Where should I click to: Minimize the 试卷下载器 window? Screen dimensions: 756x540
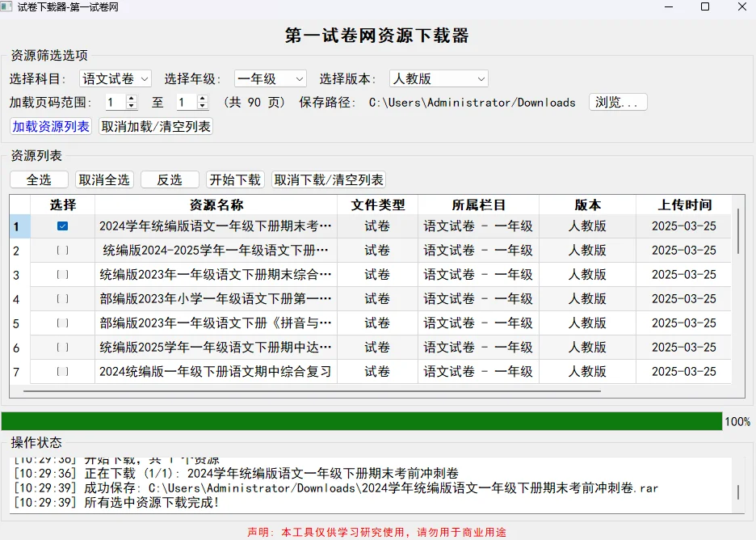(669, 6)
